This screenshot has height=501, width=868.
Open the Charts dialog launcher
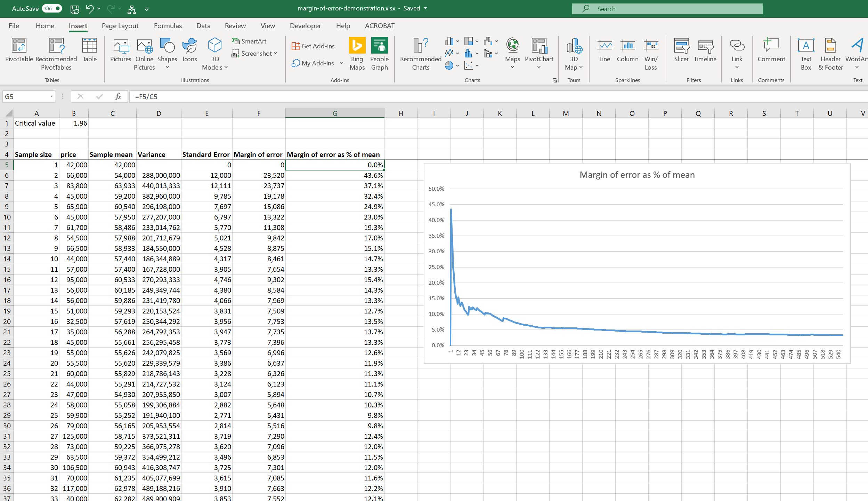555,80
